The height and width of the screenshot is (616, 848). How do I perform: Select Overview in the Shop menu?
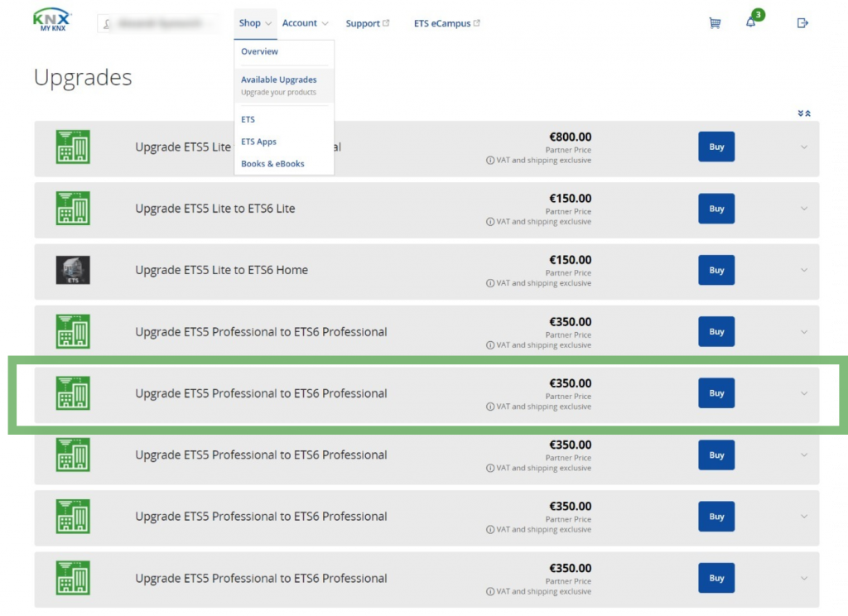click(259, 51)
